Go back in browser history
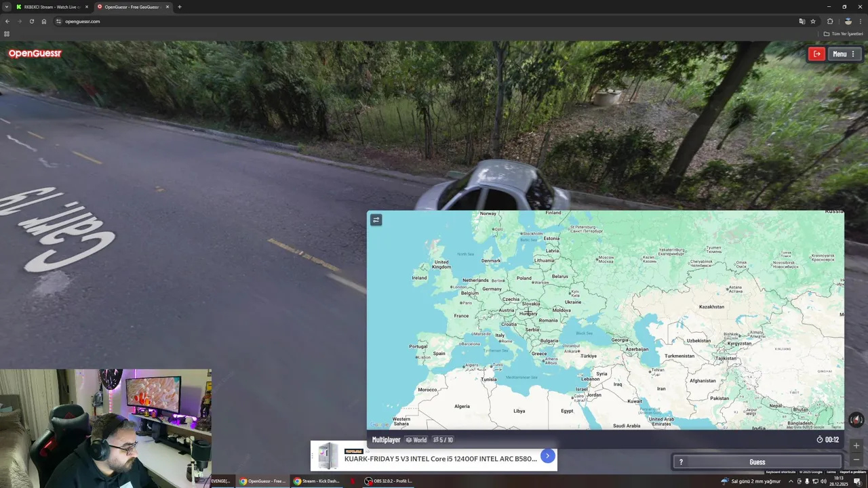This screenshot has width=868, height=488. [x=7, y=21]
